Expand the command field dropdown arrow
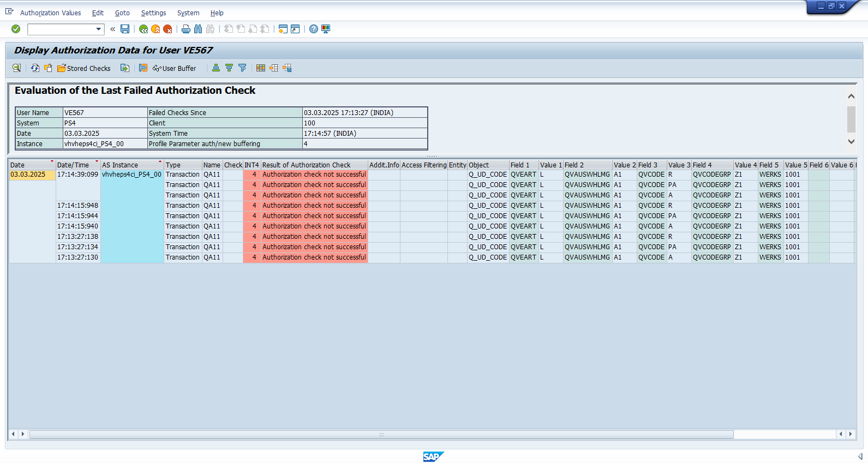 click(99, 29)
